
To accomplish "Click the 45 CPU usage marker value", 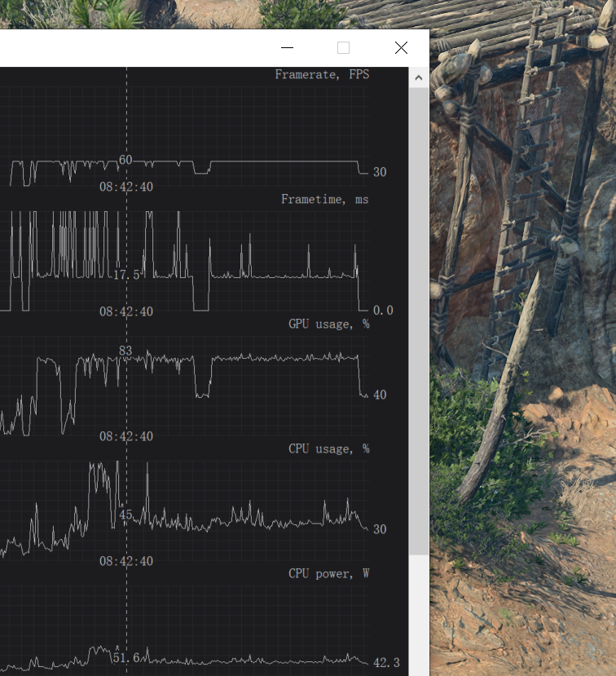I will 125,515.
